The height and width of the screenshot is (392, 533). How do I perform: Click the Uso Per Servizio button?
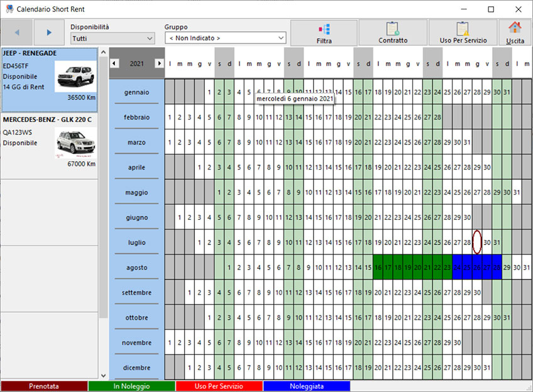pos(463,33)
